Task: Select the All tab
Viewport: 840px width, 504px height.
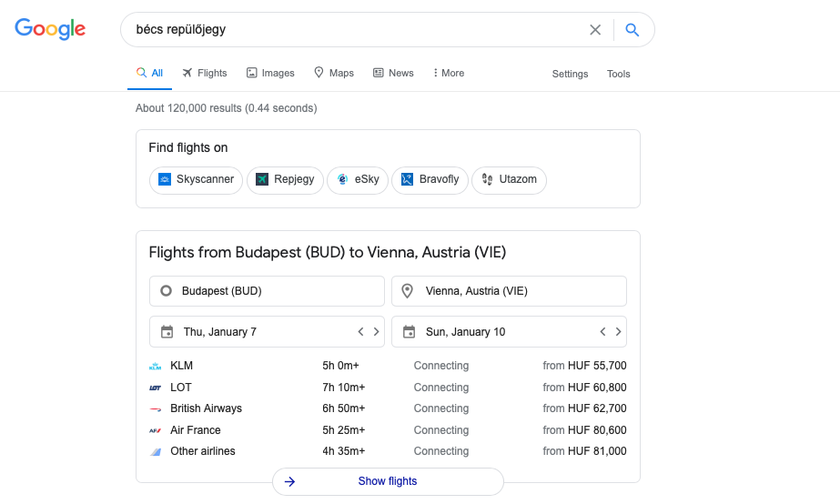Action: coord(149,73)
